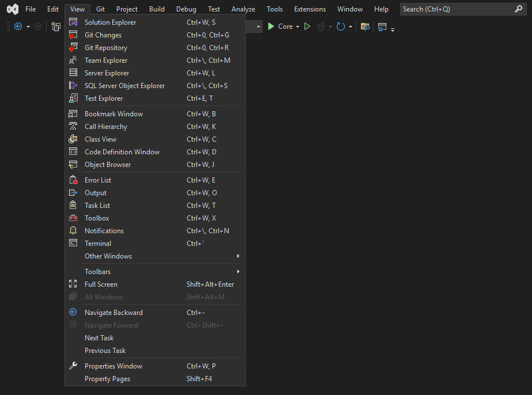Open the Debug menu
532x395 pixels.
pyautogui.click(x=186, y=9)
